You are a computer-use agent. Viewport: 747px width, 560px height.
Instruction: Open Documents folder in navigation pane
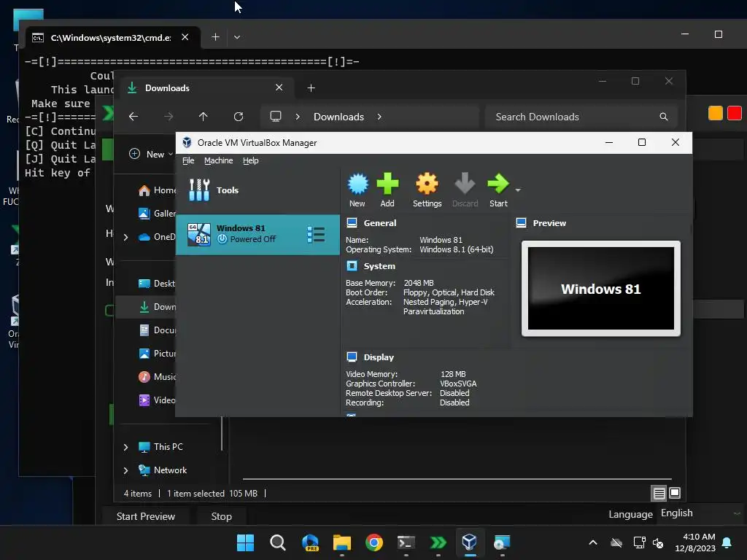(x=157, y=330)
